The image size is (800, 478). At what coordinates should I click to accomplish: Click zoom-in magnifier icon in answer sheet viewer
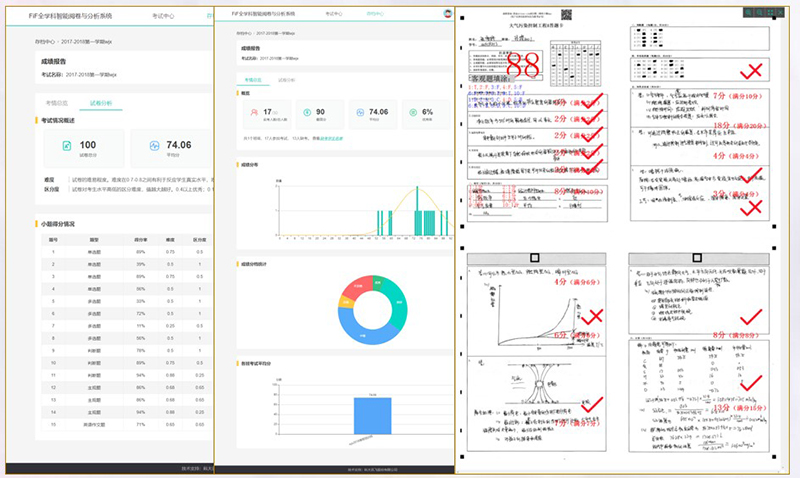748,12
